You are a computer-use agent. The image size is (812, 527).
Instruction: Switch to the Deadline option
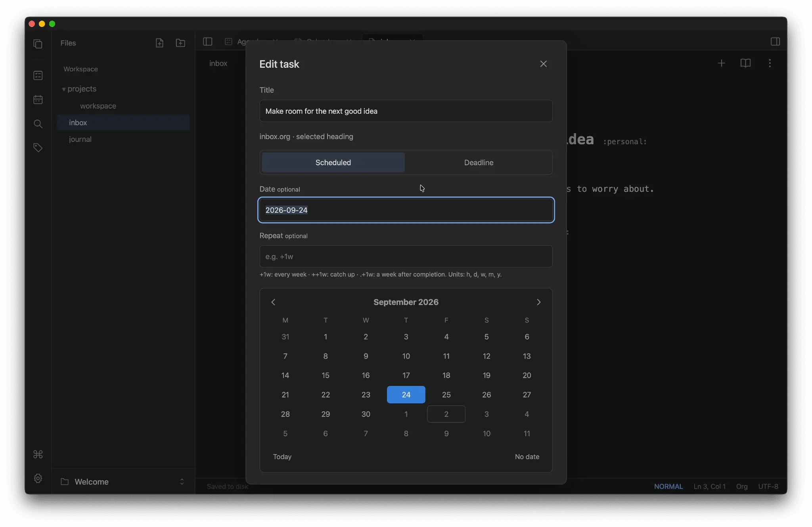(479, 162)
